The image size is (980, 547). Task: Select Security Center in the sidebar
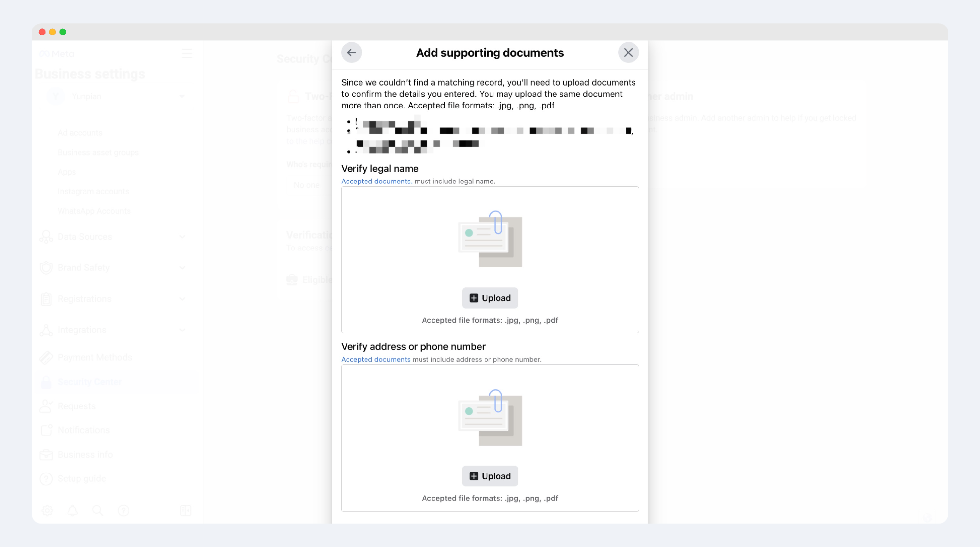tap(89, 382)
